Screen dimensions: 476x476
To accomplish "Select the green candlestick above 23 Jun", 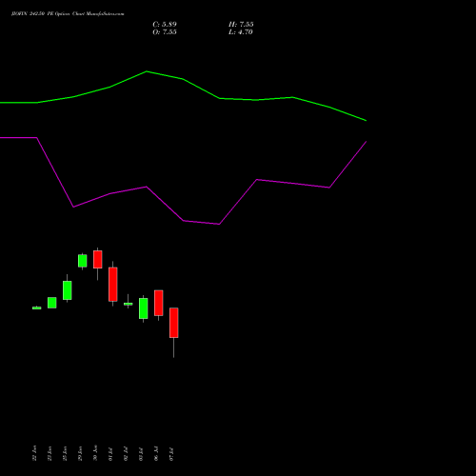I will tap(52, 303).
